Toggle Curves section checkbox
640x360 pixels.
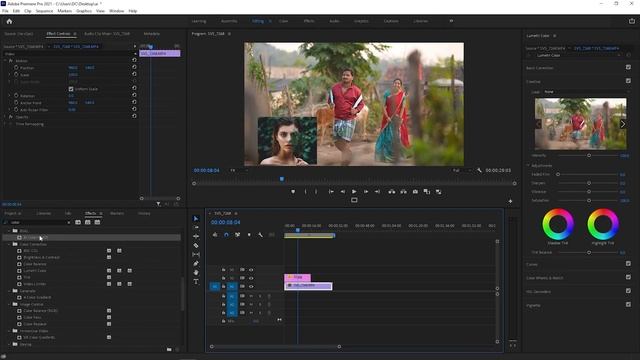[628, 264]
